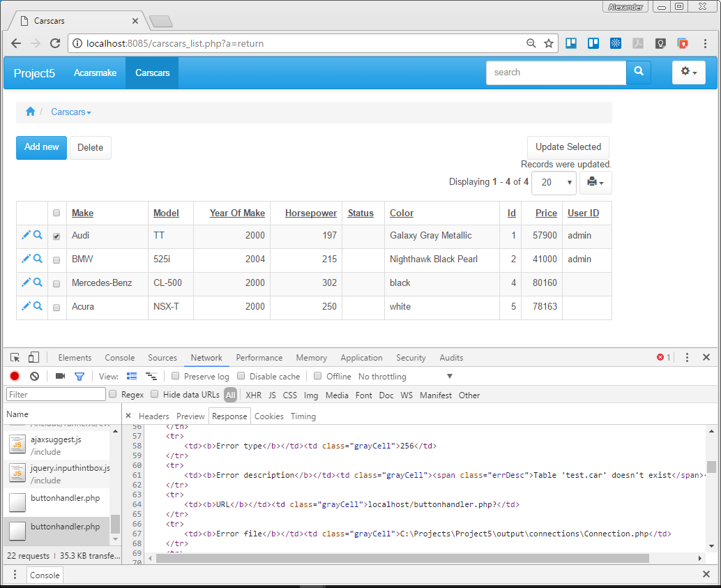Select the search magnifier button in the navbar

(x=638, y=73)
